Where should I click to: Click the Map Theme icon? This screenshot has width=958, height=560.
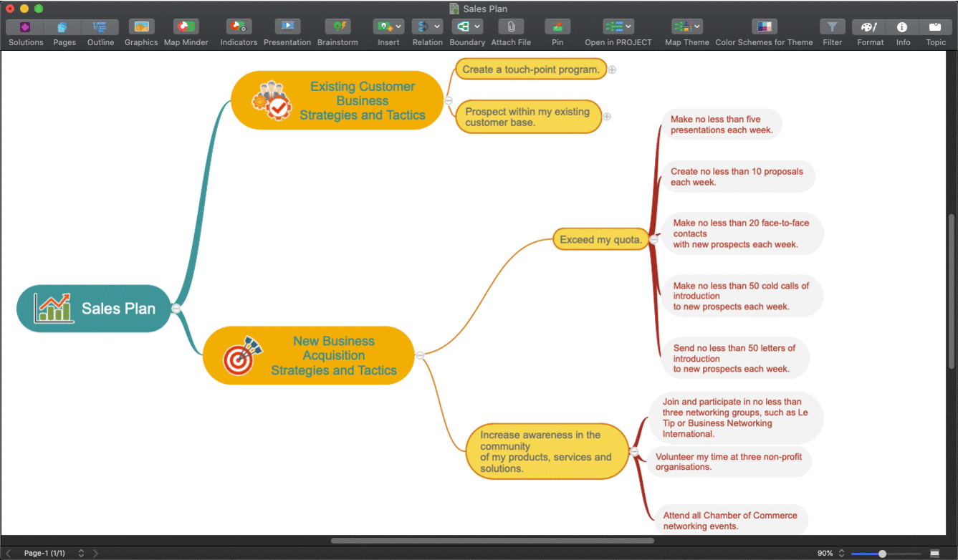click(682, 27)
